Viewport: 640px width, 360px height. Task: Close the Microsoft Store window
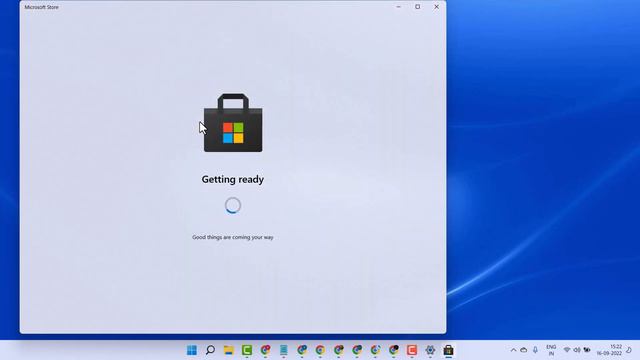pyautogui.click(x=436, y=7)
